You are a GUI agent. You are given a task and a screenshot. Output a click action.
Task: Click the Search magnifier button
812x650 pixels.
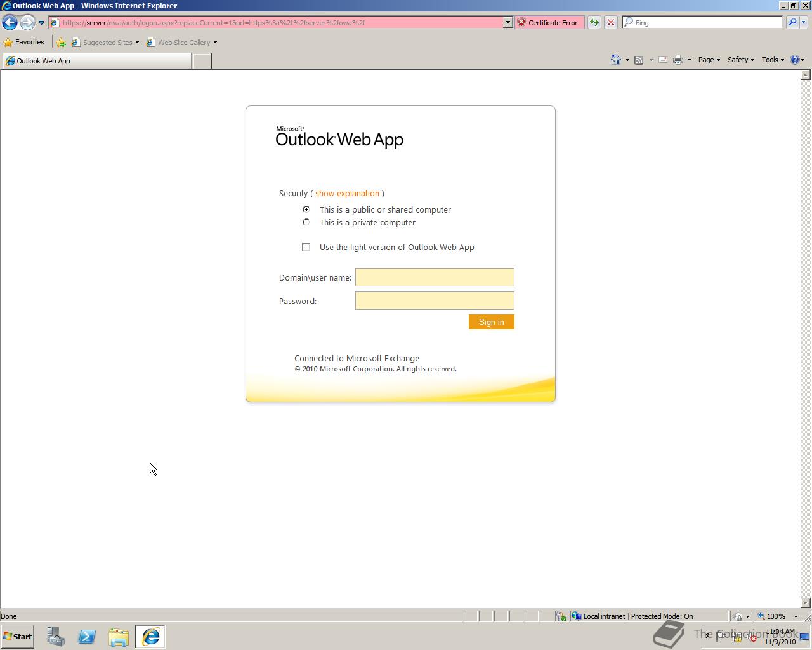[792, 23]
